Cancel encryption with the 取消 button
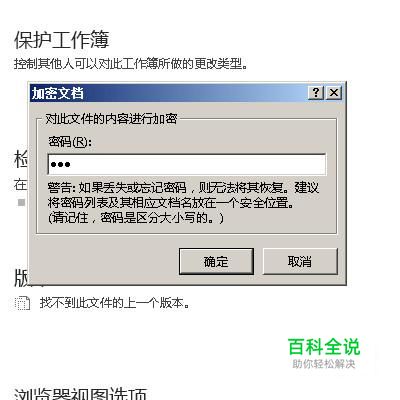The image size is (400, 400). tap(300, 261)
